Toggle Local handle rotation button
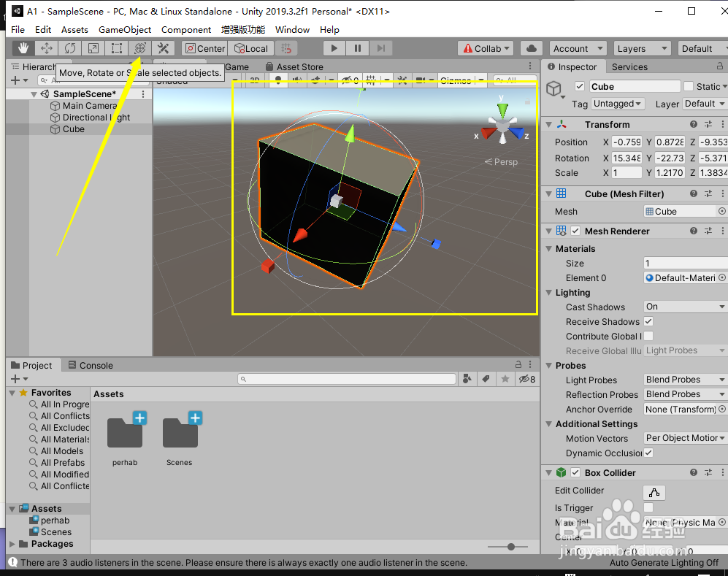 tap(250, 48)
